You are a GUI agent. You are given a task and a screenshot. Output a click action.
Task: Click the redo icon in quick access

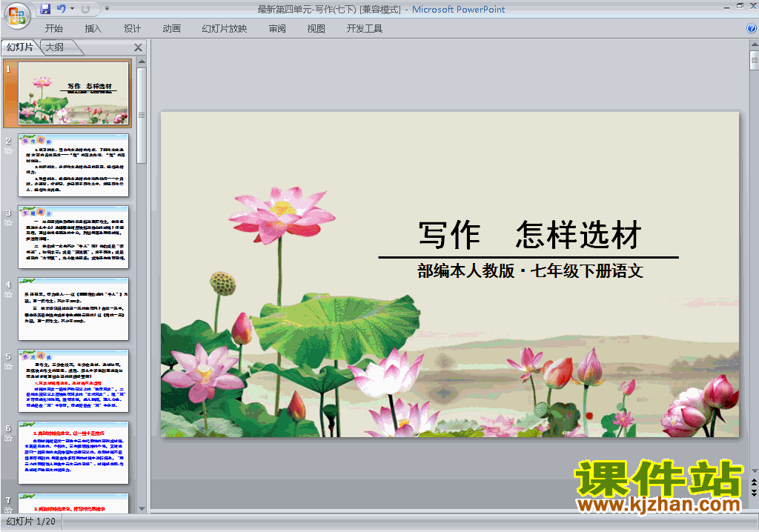(x=86, y=9)
